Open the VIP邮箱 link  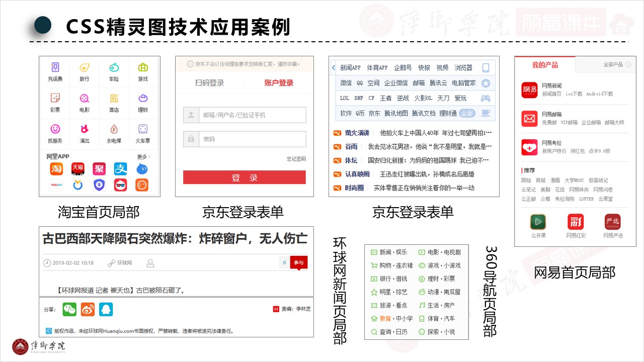569,123
